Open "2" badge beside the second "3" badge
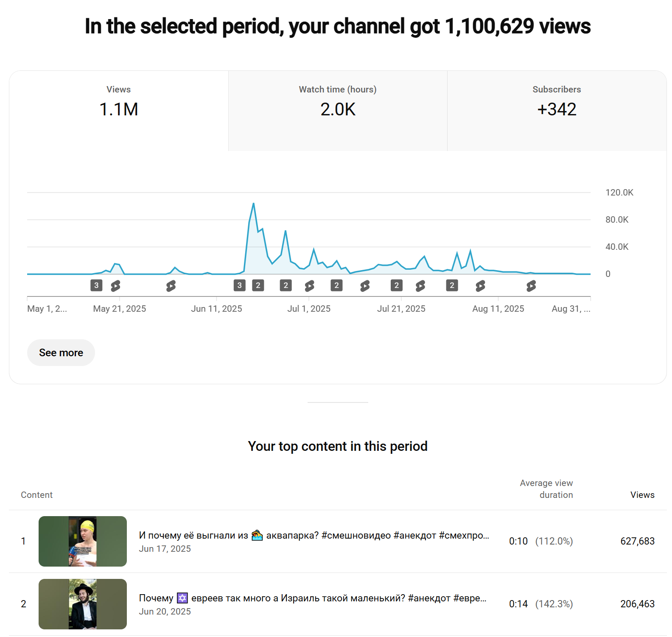672x637 pixels. (258, 285)
